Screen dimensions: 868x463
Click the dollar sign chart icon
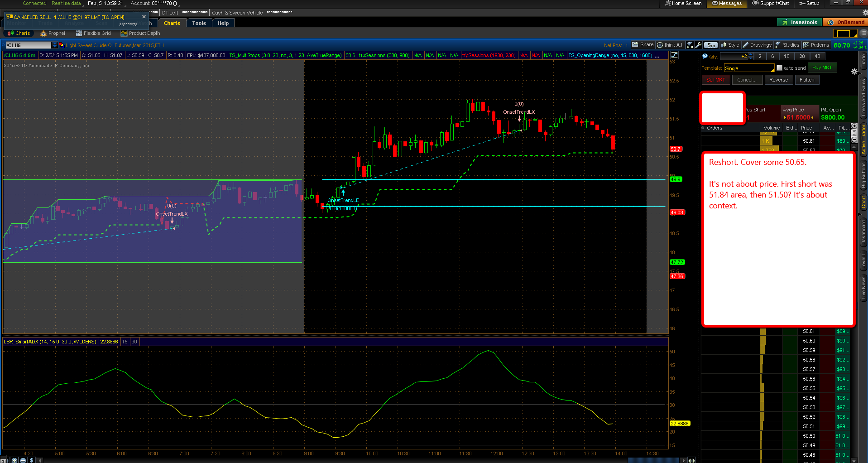[31, 460]
